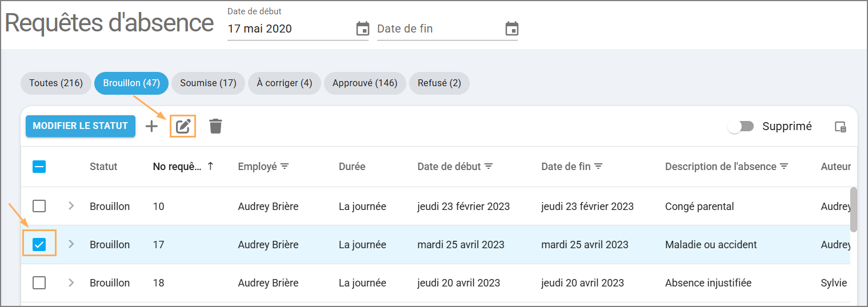Open the column display settings icon
This screenshot has width=868, height=307.
pos(840,127)
